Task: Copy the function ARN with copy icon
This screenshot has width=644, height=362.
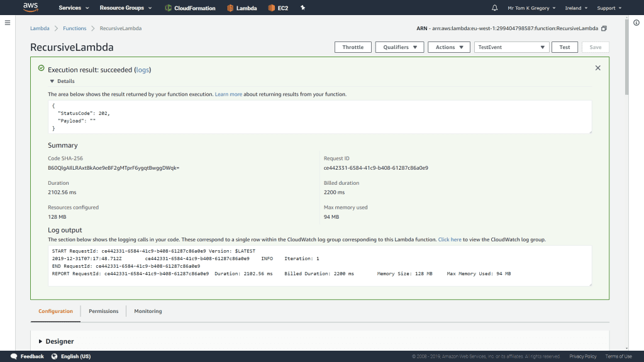Action: click(604, 29)
